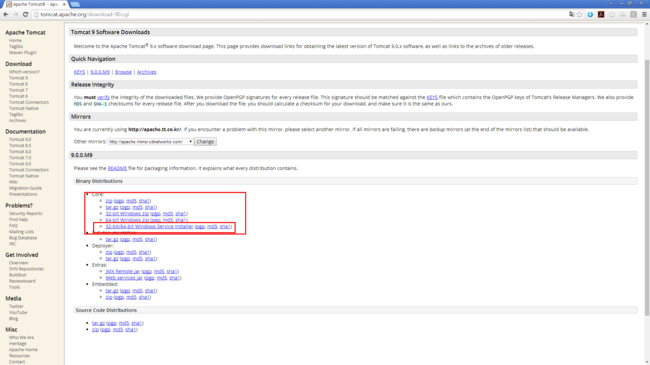Image resolution: width=650 pixels, height=365 pixels.
Task: Open Twitter under Media
Action: pos(16,307)
